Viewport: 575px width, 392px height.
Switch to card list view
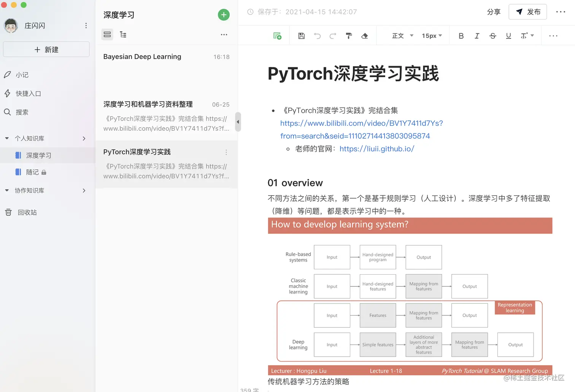point(107,35)
